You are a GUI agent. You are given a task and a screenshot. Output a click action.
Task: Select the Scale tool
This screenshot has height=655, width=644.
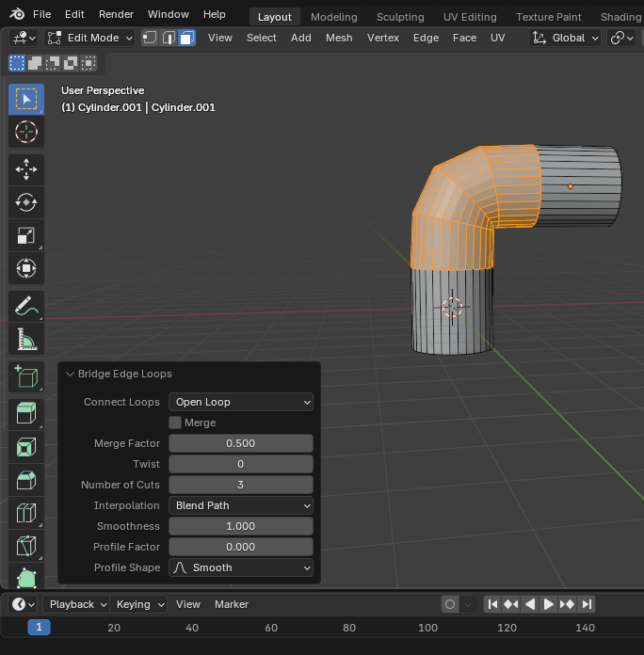click(x=26, y=235)
